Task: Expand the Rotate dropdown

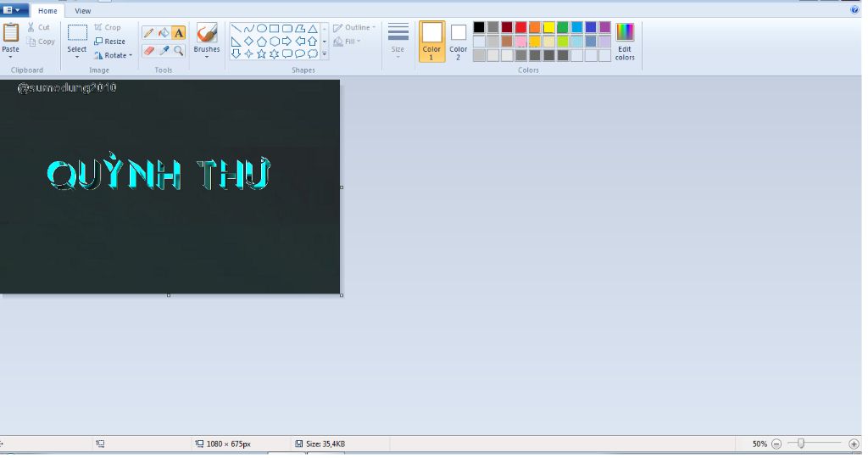Action: (x=131, y=55)
